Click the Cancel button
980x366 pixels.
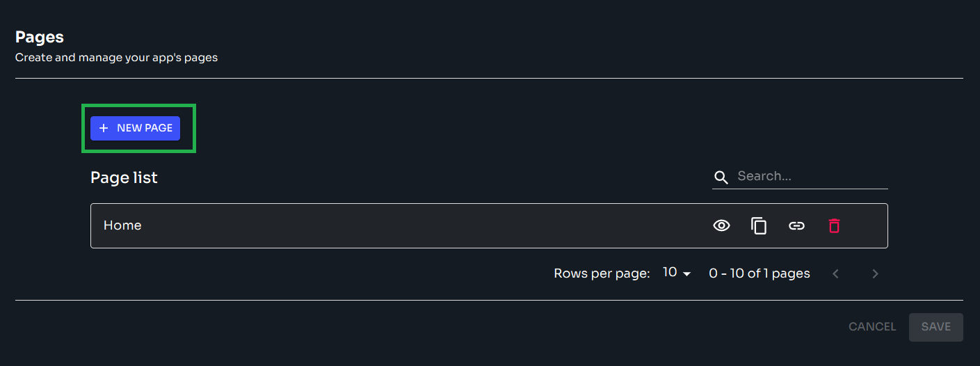pyautogui.click(x=872, y=327)
